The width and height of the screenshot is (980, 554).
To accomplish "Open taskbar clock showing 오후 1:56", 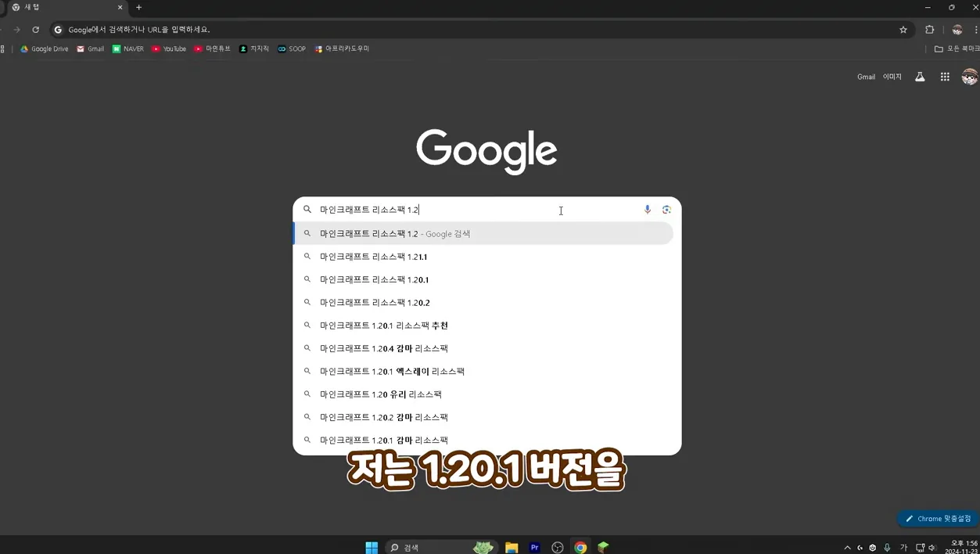I will (961, 547).
